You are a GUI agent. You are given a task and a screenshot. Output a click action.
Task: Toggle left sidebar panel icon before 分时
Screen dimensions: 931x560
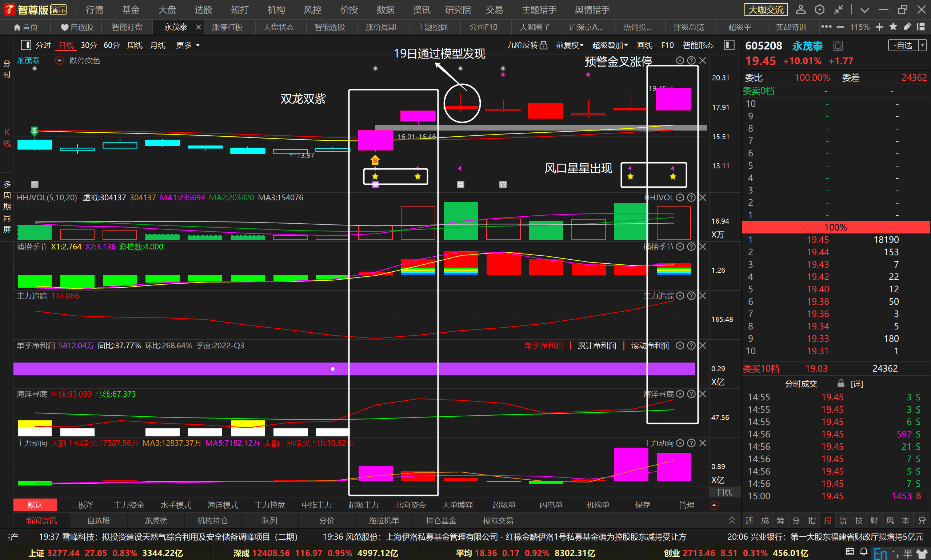coord(26,45)
